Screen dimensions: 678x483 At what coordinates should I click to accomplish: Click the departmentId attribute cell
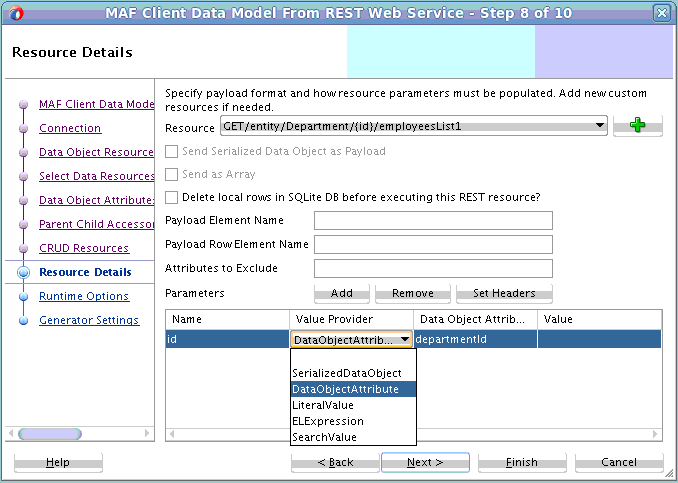(475, 339)
